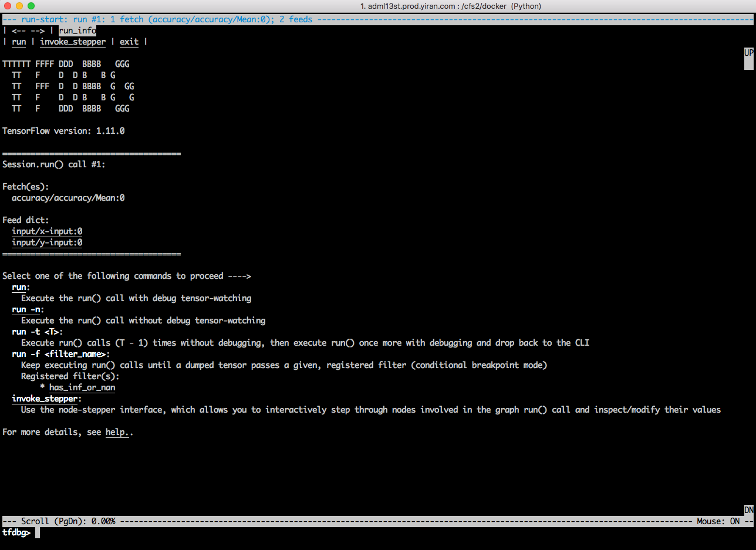
Task: Click the DN scroll indicator
Action: (x=748, y=509)
